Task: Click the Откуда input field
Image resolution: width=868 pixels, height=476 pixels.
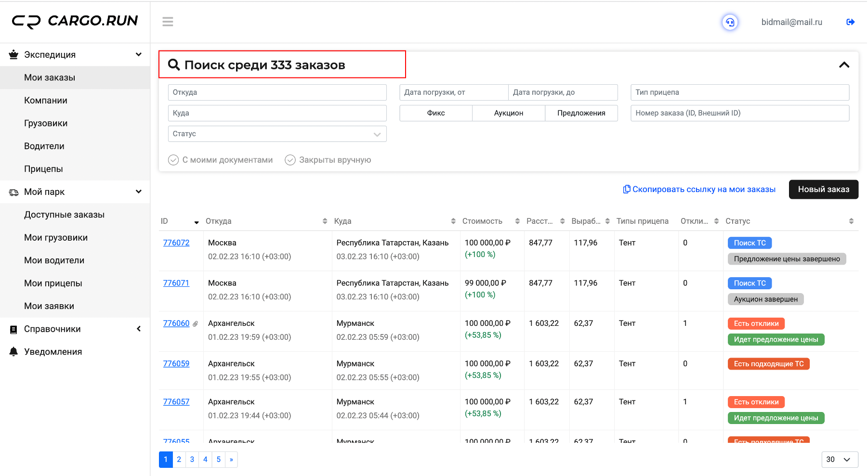Action: (x=277, y=92)
